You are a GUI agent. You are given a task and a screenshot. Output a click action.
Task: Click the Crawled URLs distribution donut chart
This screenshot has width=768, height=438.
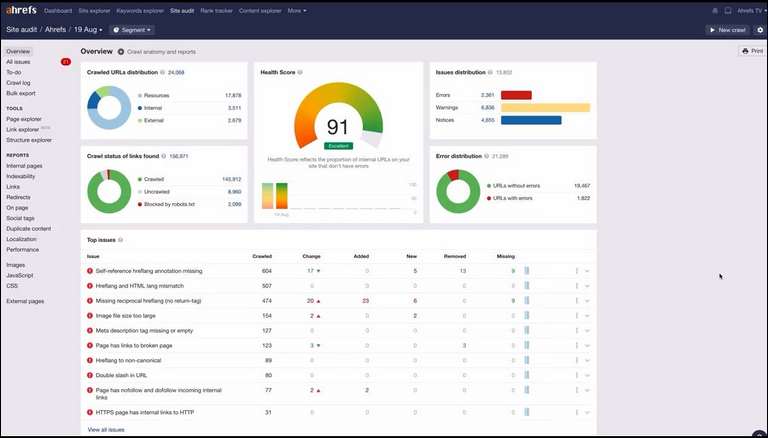pyautogui.click(x=109, y=107)
